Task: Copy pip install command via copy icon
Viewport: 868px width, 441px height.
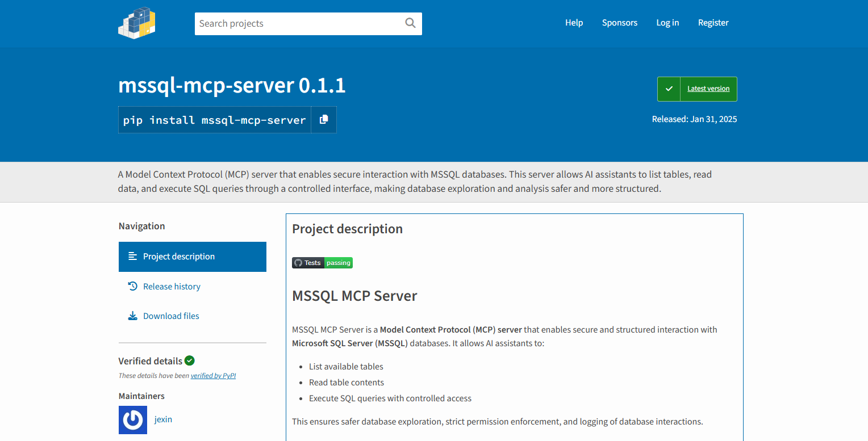Action: (x=324, y=120)
